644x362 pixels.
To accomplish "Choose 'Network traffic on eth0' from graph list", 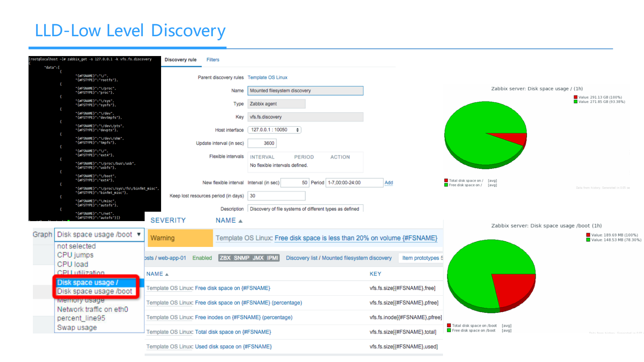I will 92,309.
